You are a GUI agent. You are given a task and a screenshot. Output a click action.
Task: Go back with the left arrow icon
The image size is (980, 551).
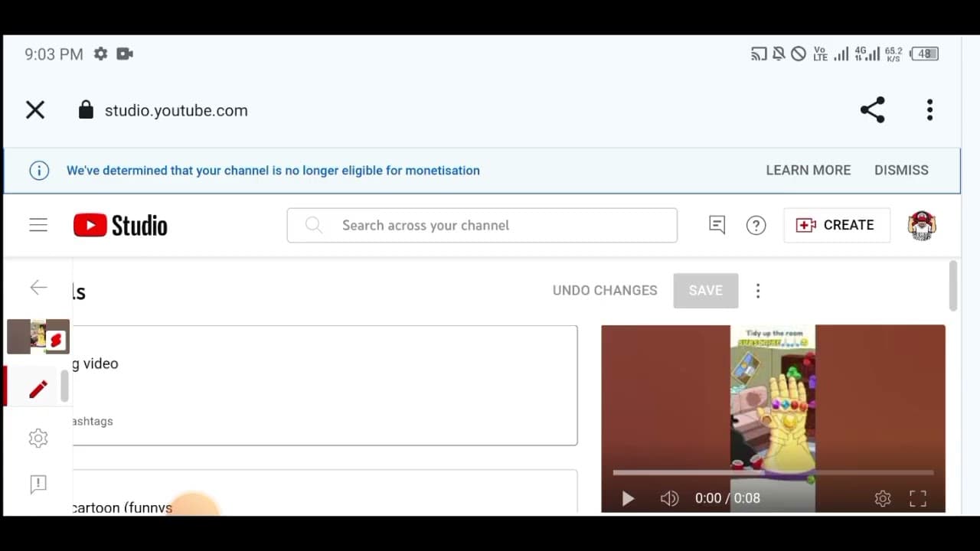click(x=38, y=288)
